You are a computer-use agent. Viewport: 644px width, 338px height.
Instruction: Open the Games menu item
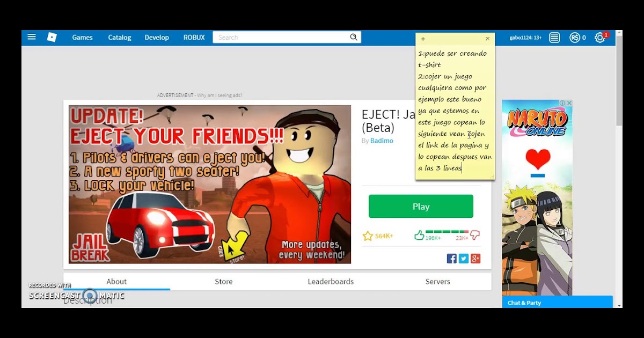83,38
